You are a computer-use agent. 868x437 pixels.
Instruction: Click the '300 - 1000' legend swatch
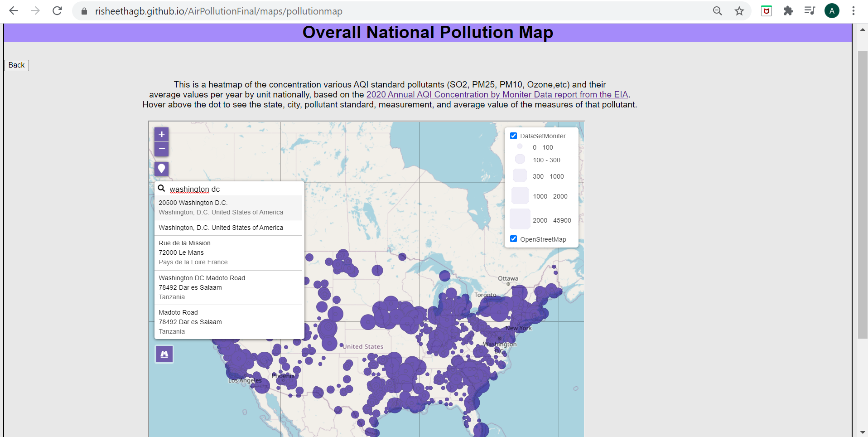pyautogui.click(x=520, y=175)
